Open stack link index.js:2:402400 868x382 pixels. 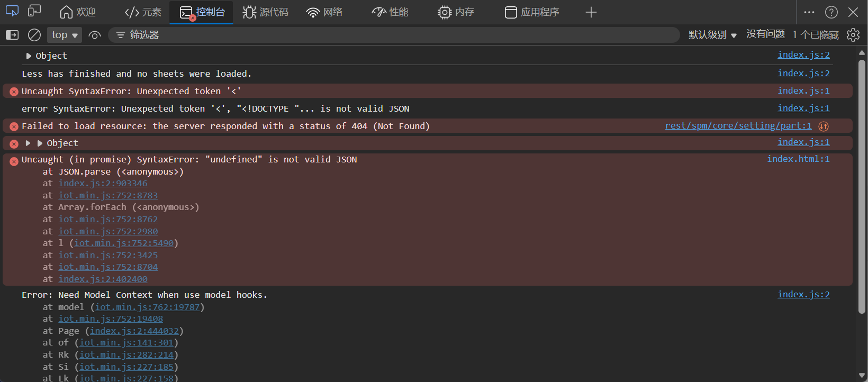pos(103,279)
